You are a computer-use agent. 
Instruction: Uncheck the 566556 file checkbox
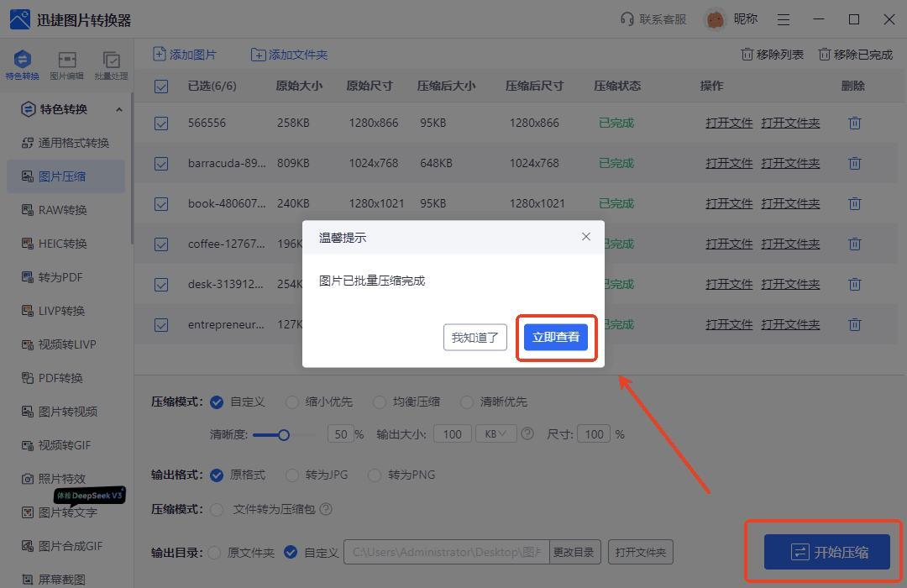point(161,123)
